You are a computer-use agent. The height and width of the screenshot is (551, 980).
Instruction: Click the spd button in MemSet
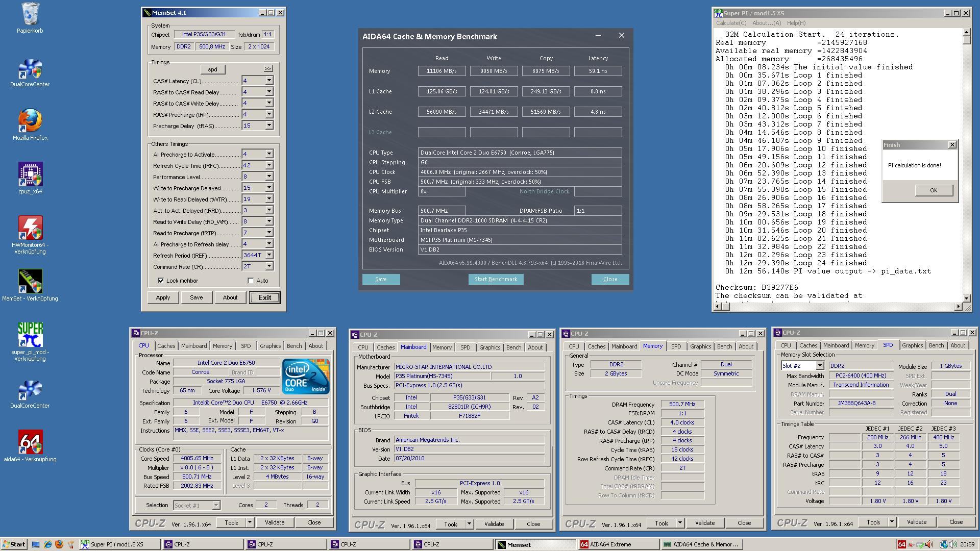pyautogui.click(x=212, y=69)
